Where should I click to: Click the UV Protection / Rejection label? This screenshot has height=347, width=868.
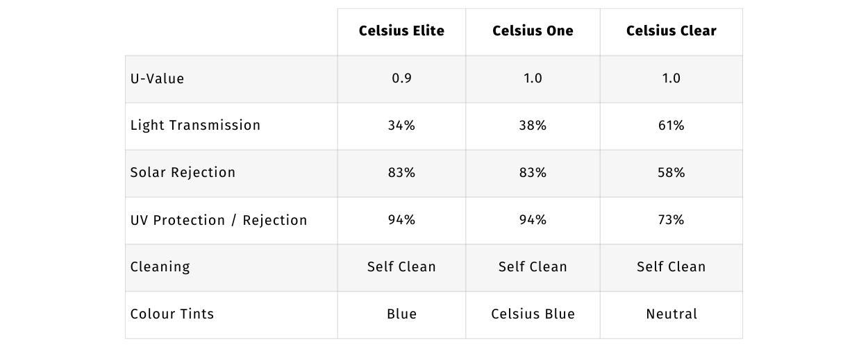219,220
